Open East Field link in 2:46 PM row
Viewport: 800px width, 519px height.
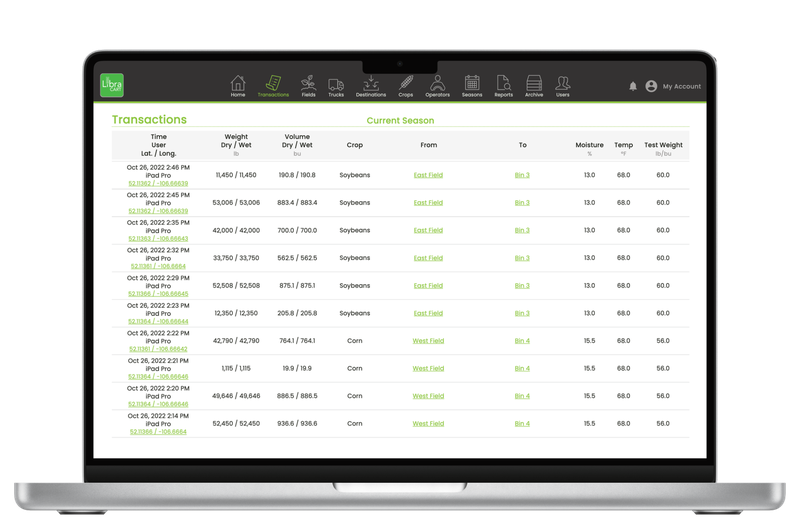428,175
